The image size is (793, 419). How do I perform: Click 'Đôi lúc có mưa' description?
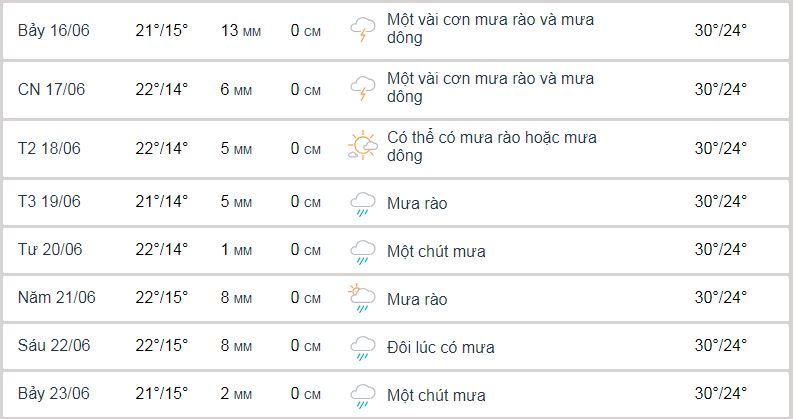[x=440, y=347]
